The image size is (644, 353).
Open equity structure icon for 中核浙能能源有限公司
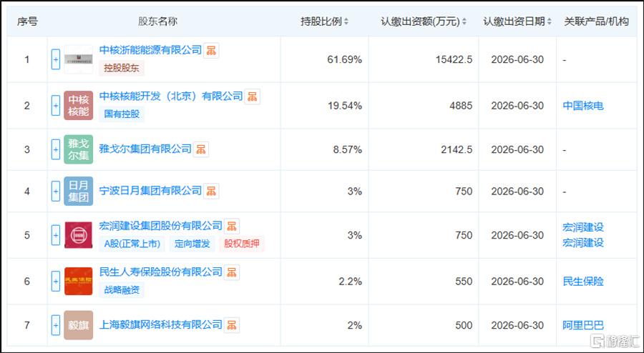click(x=211, y=51)
